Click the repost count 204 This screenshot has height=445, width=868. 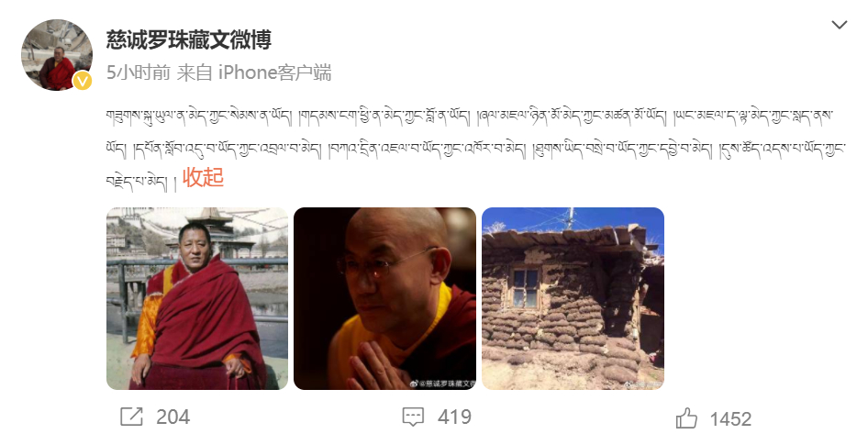[x=172, y=417]
